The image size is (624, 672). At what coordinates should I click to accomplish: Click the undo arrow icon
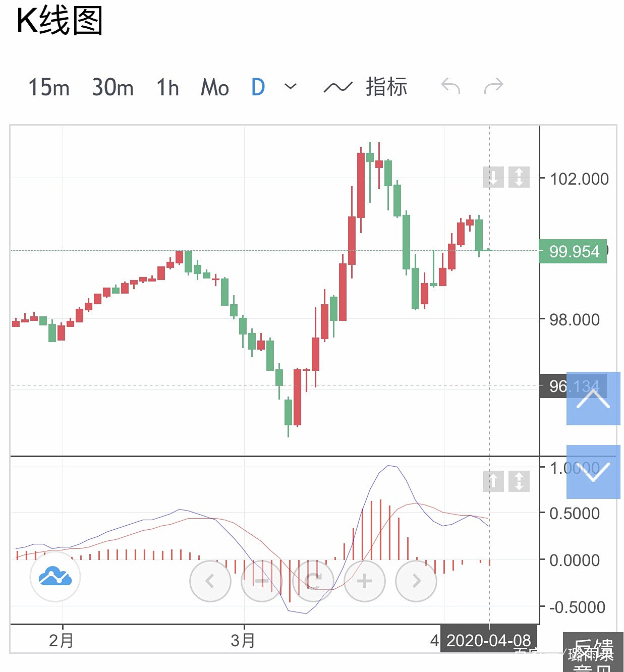(450, 86)
